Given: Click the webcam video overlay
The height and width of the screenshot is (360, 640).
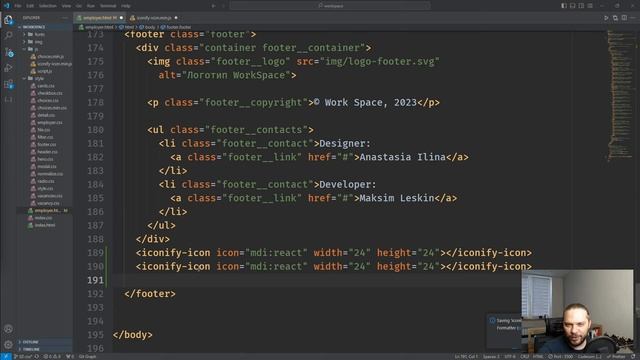Looking at the screenshot, I should [577, 311].
